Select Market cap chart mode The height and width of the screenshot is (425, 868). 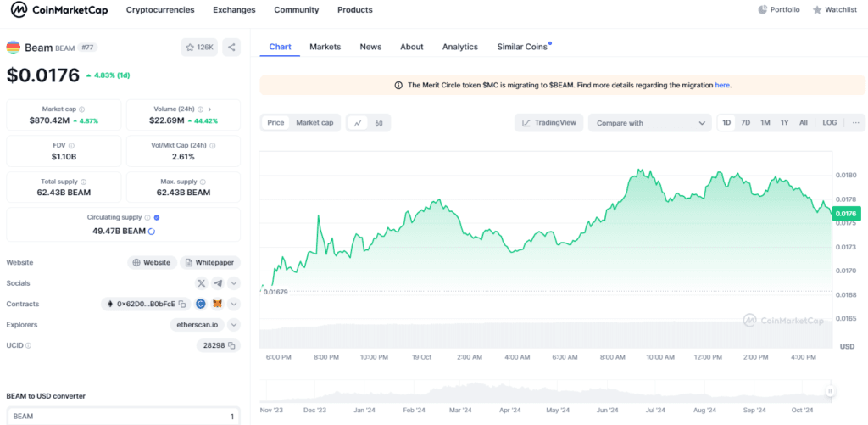314,122
